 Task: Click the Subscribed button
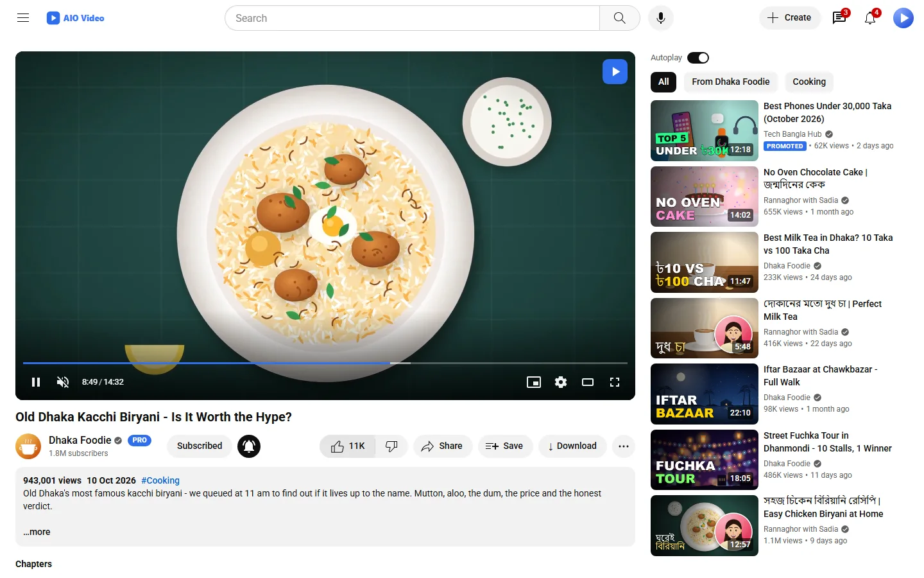tap(200, 446)
